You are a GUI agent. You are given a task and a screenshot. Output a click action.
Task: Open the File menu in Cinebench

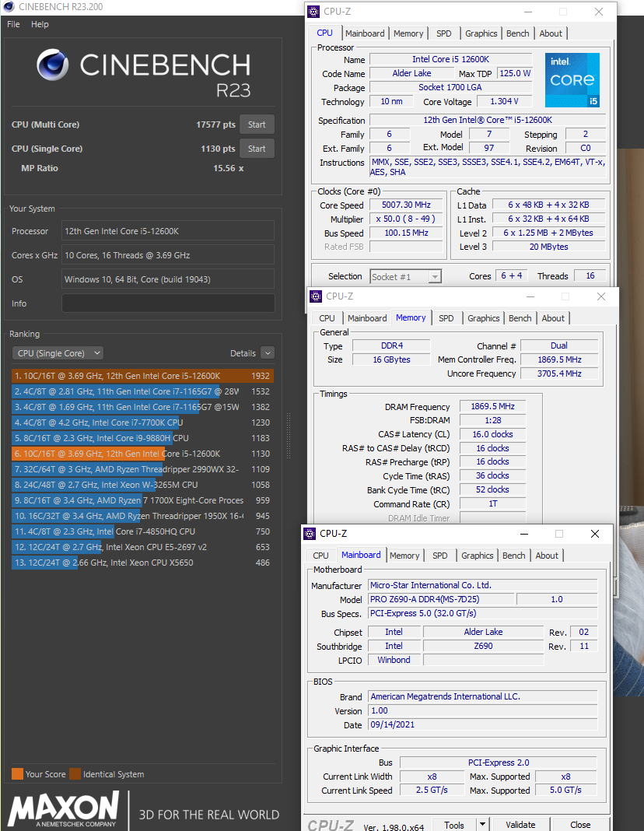click(13, 24)
